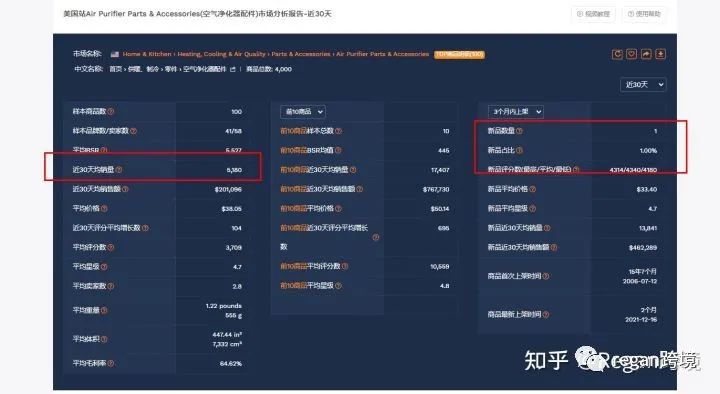
Task: Click the 首页 Chinese breadcrumb item
Action: click(x=116, y=69)
